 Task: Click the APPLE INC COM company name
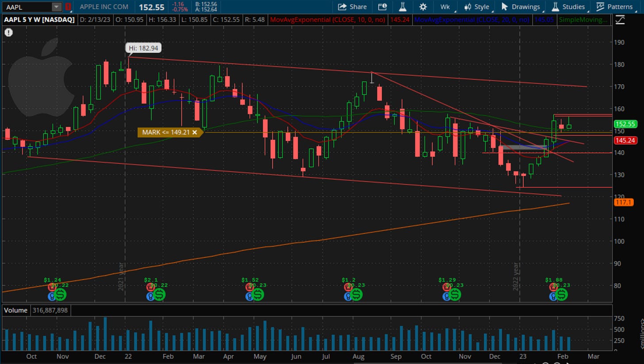[x=104, y=7]
